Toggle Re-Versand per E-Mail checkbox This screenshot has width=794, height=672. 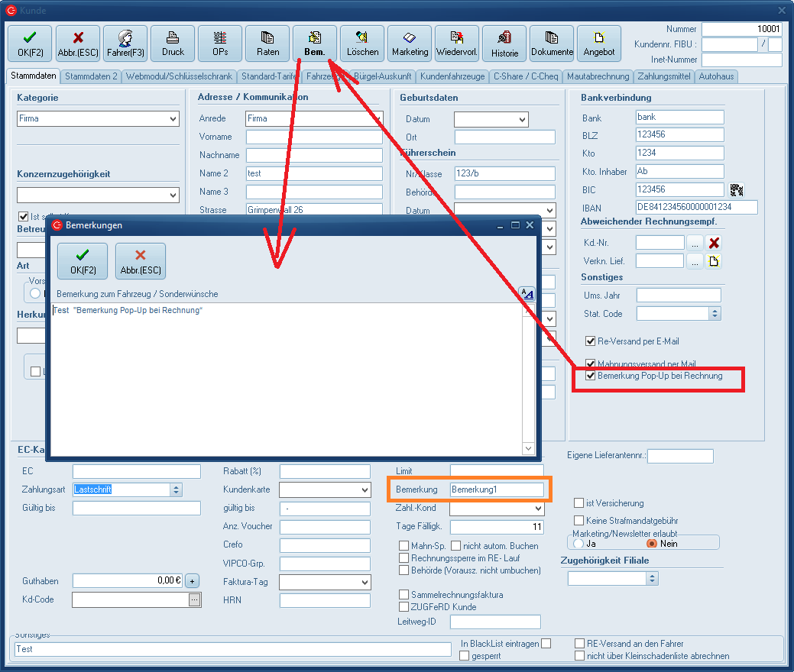coord(591,341)
